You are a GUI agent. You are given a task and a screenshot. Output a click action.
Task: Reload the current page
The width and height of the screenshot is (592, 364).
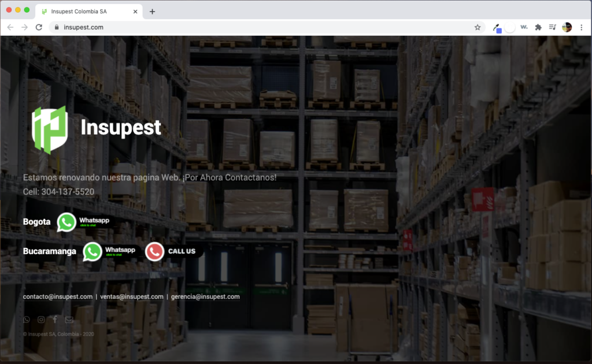[x=39, y=27]
